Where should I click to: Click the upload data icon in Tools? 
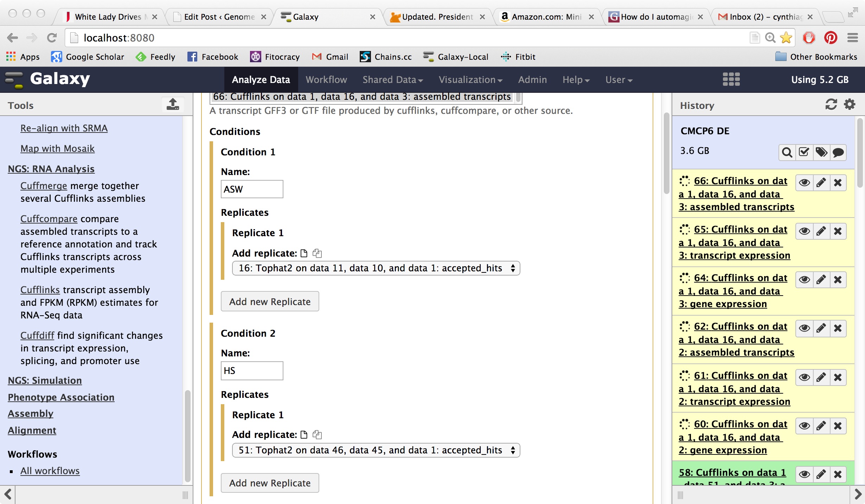173,104
